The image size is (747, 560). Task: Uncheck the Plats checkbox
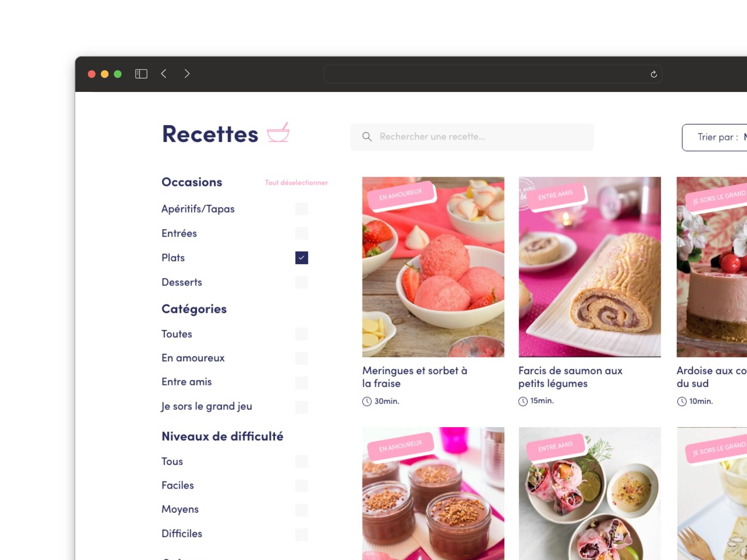(302, 258)
